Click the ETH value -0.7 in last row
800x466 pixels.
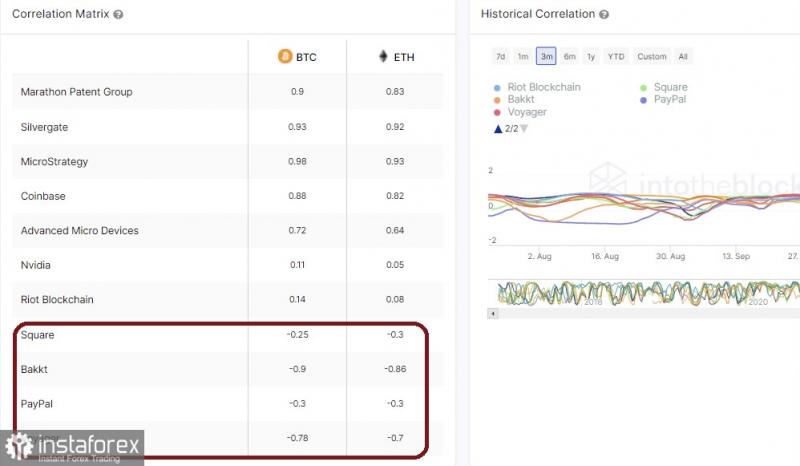click(395, 438)
